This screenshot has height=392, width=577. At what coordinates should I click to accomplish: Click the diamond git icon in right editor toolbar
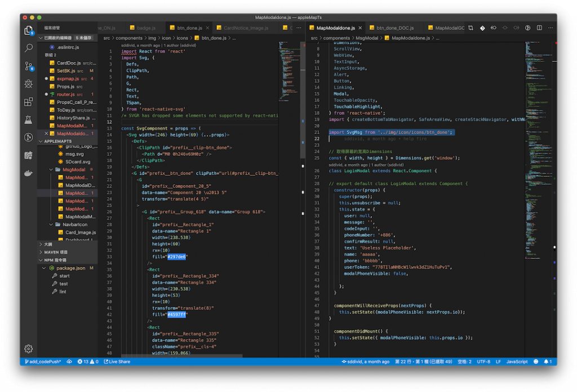(x=482, y=28)
